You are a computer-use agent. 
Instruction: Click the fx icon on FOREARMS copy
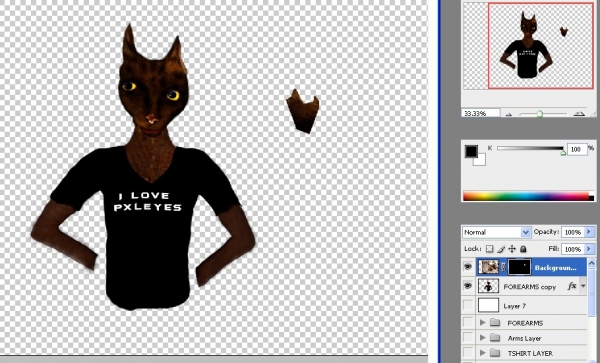point(572,286)
